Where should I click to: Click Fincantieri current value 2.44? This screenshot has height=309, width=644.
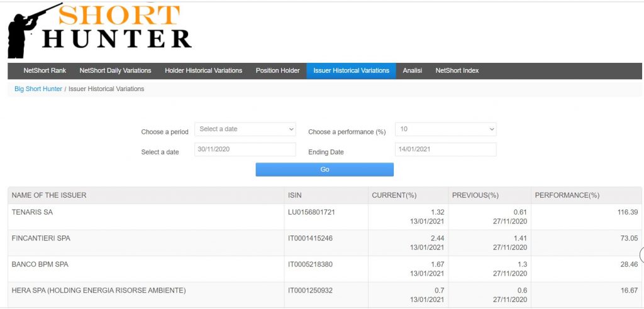point(438,238)
